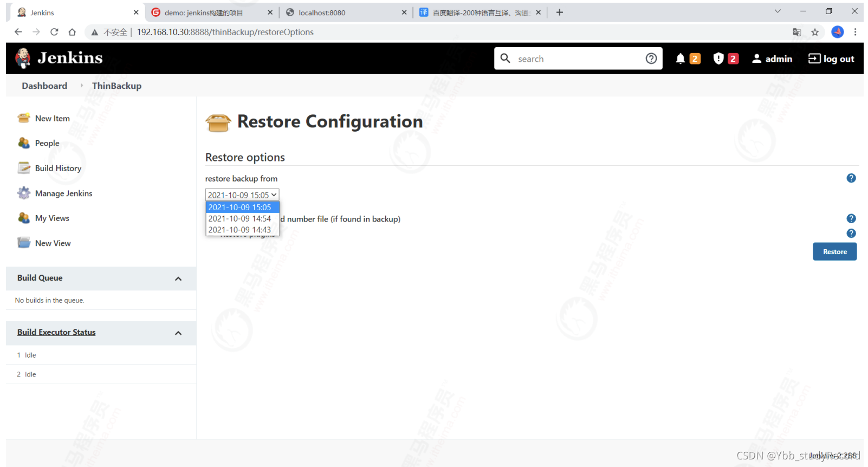
Task: Go forward in browser history
Action: tap(36, 32)
